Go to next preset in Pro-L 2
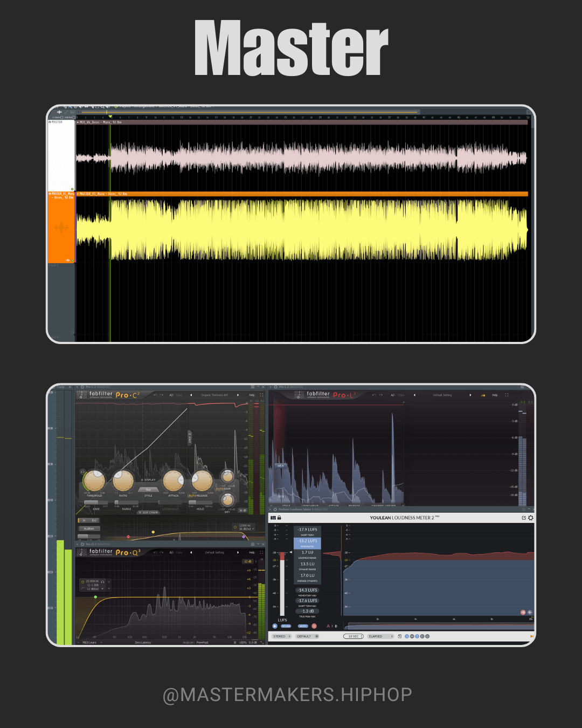Screen dimensions: 582x728 [x=470, y=395]
